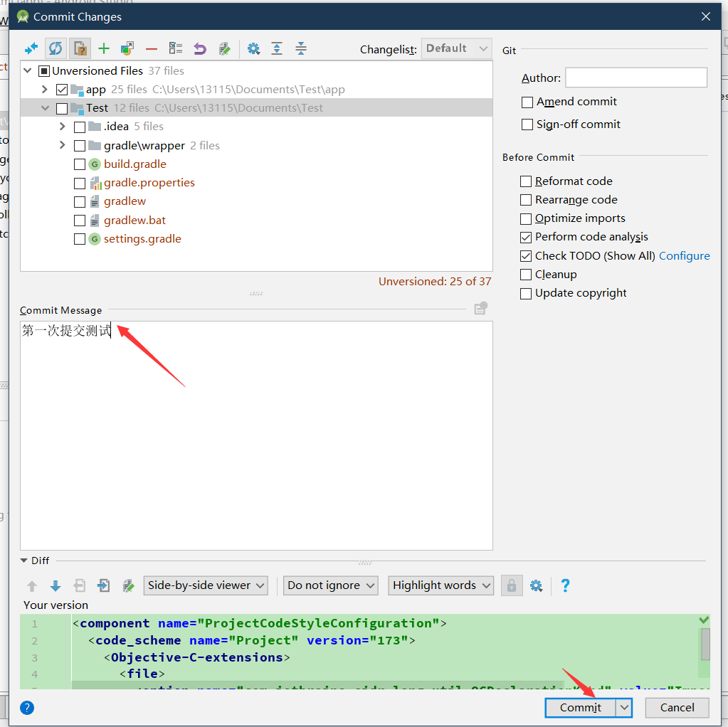This screenshot has width=728, height=727.
Task: Click the Refresh changes icon
Action: point(56,48)
